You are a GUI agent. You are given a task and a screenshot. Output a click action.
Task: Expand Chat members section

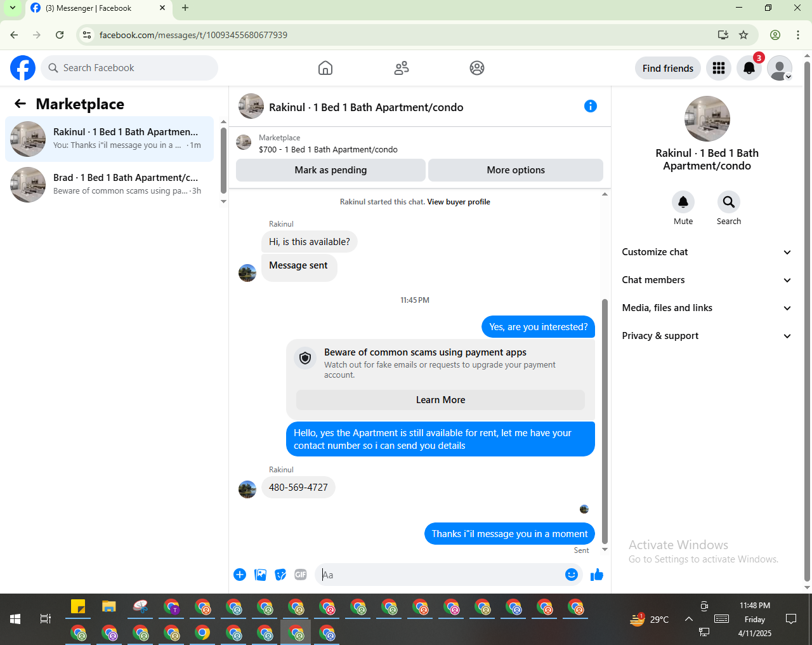pos(707,280)
